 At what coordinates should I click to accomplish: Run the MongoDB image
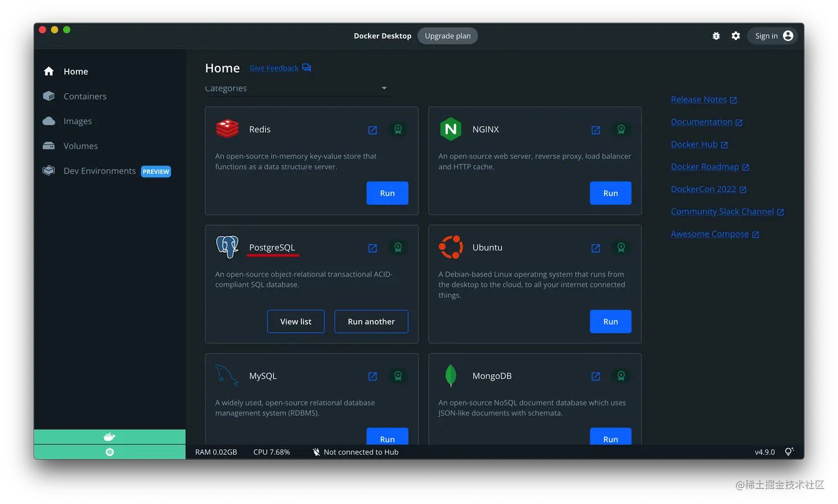pyautogui.click(x=611, y=436)
